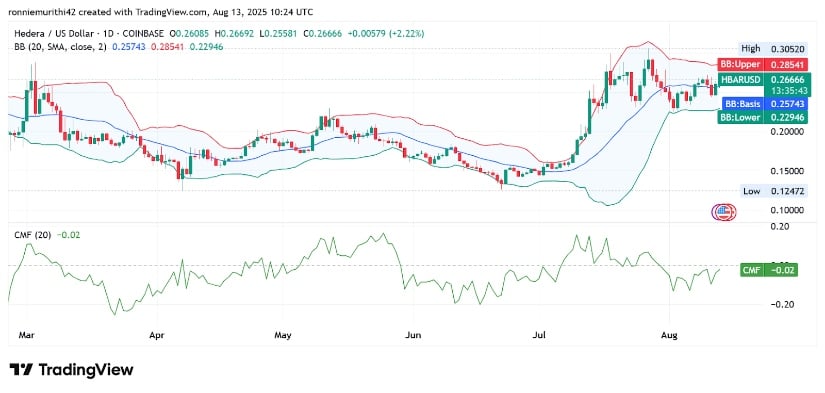Click the US flag events icon
Screen dimensions: 825x393
coord(724,212)
